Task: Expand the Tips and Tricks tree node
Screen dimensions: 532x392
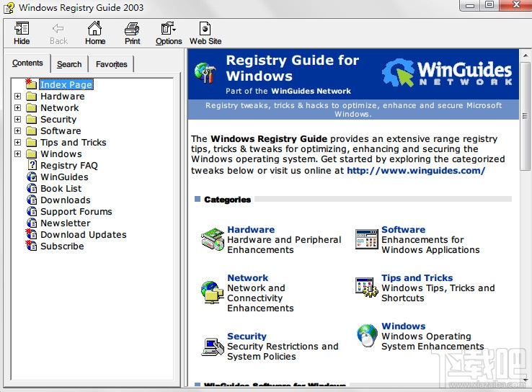Action: click(17, 143)
